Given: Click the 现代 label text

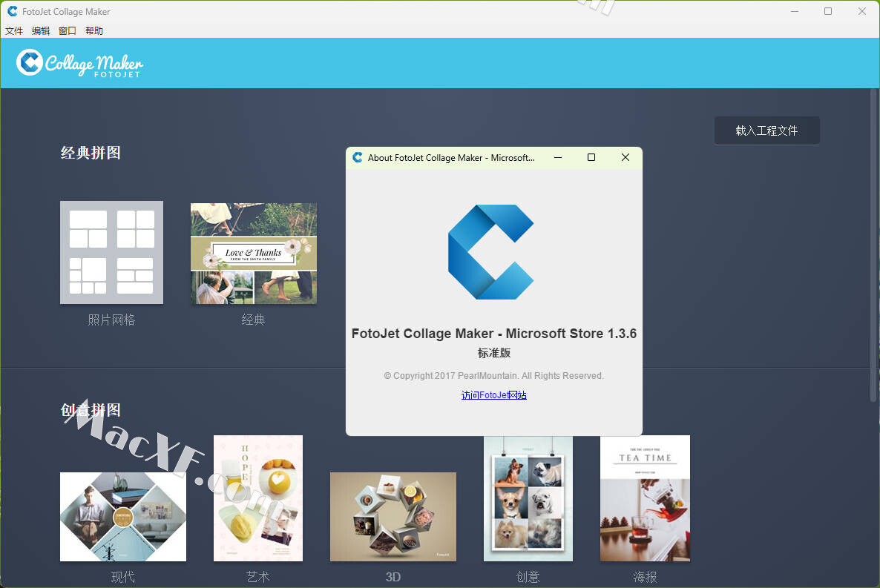Looking at the screenshot, I should 123,577.
